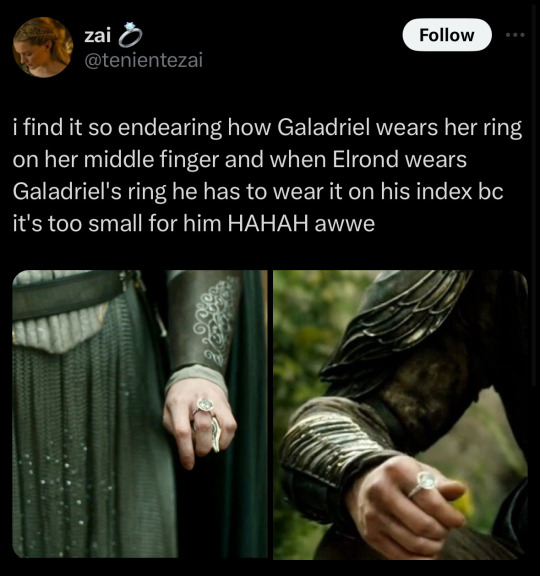Click the ribbed wrist gauntlet in the right photo

click(x=331, y=441)
